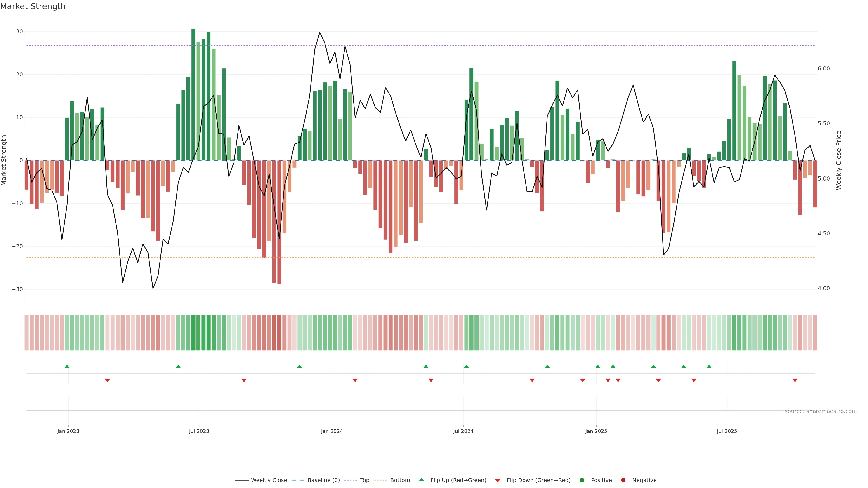
Task: Click the Jul 2023 x-axis label
Action: [199, 431]
